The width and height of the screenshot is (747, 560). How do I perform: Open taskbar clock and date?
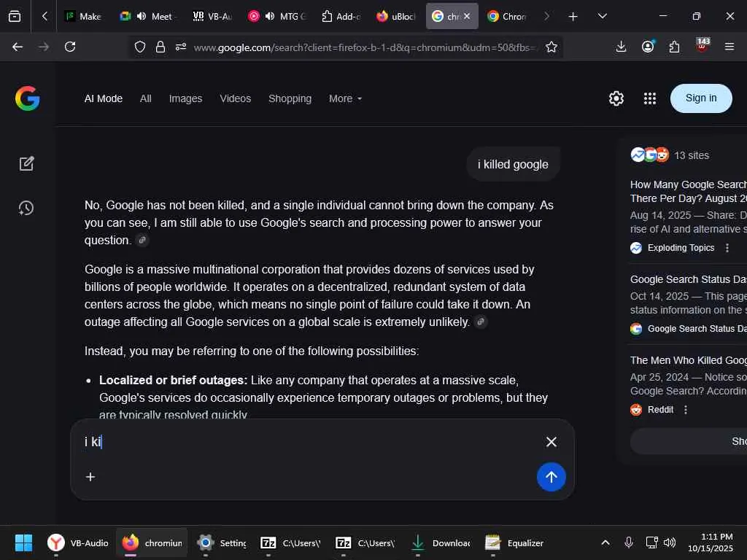point(711,542)
